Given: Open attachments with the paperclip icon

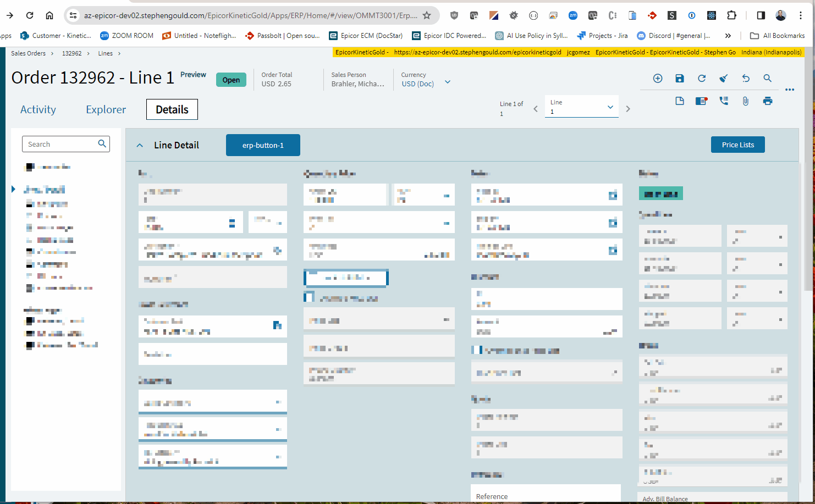Looking at the screenshot, I should click(x=746, y=101).
